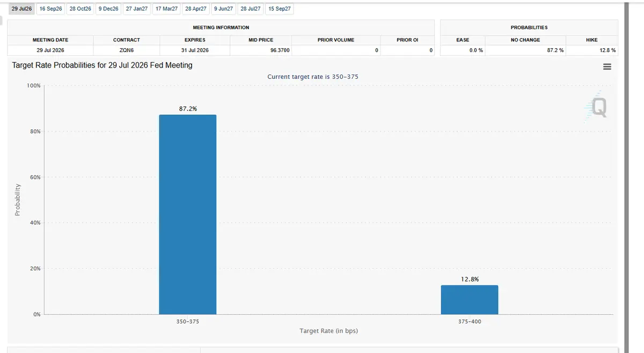The height and width of the screenshot is (353, 644).
Task: Click the ZQN6 contract cell
Action: [127, 50]
